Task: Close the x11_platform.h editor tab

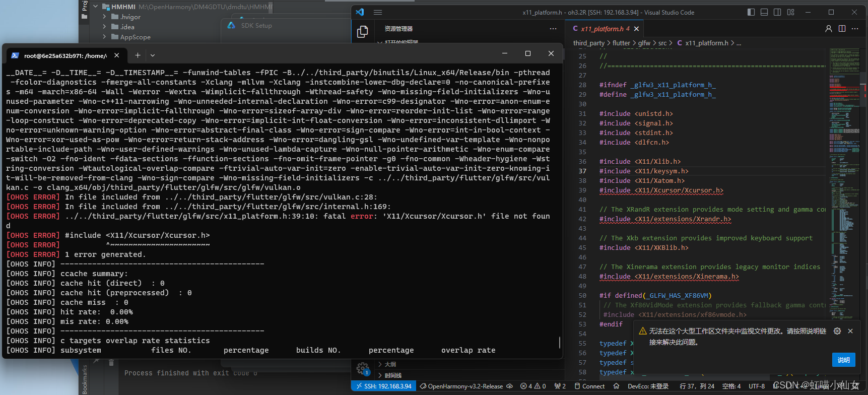Action: (636, 29)
